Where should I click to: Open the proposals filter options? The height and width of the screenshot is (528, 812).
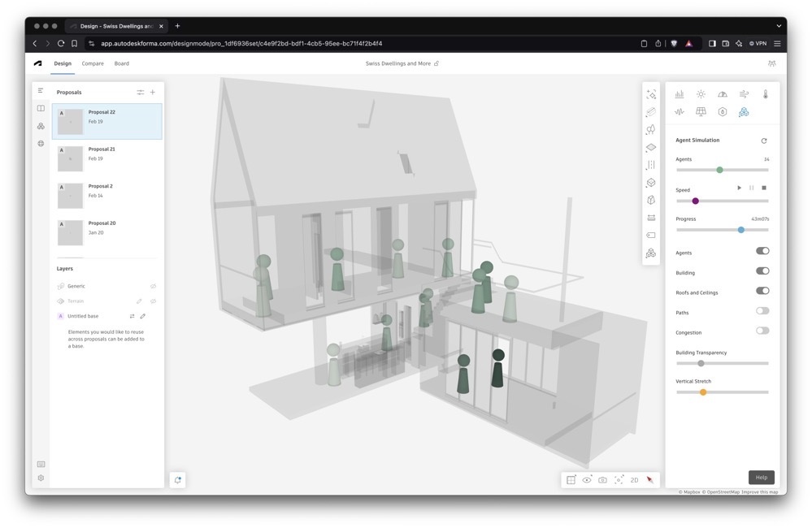(x=140, y=93)
